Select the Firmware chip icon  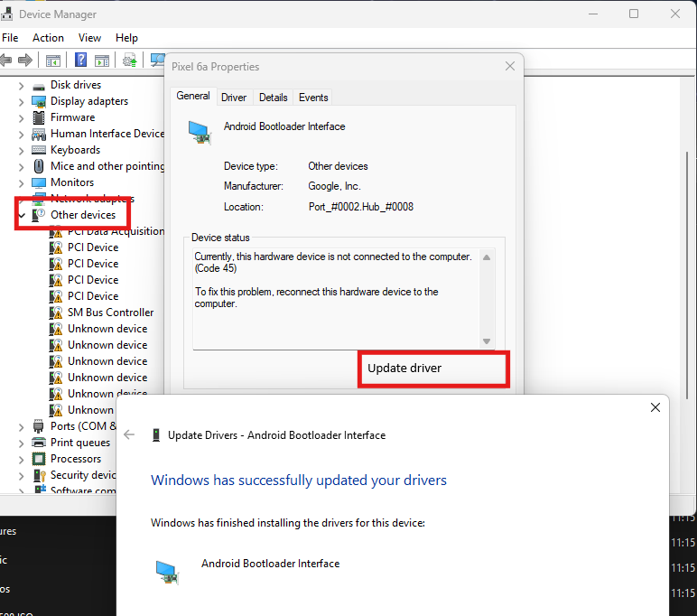(39, 117)
